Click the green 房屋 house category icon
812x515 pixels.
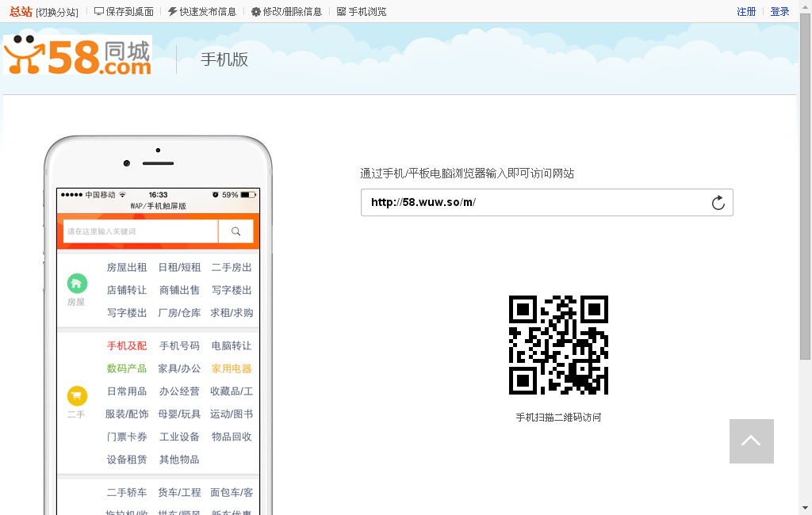77,283
